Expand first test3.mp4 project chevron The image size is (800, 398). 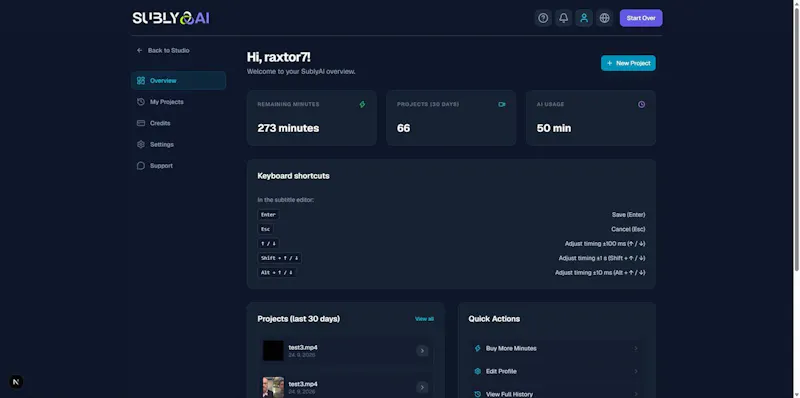(x=422, y=351)
